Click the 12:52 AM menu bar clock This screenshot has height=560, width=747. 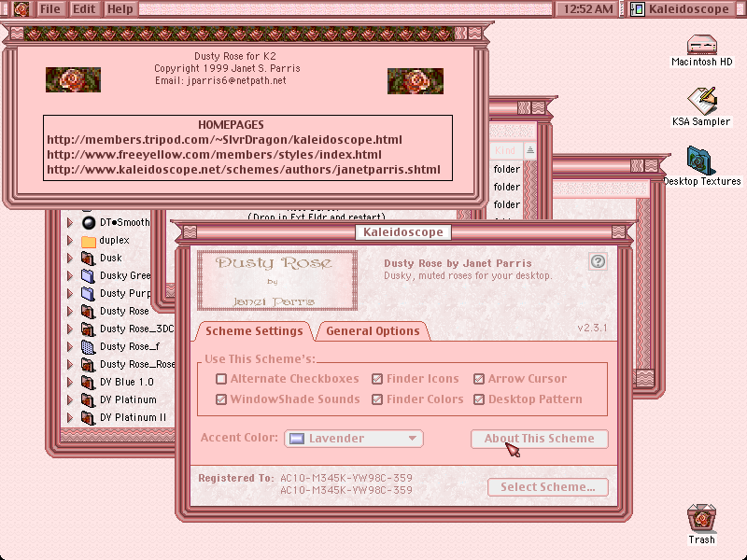pyautogui.click(x=588, y=8)
